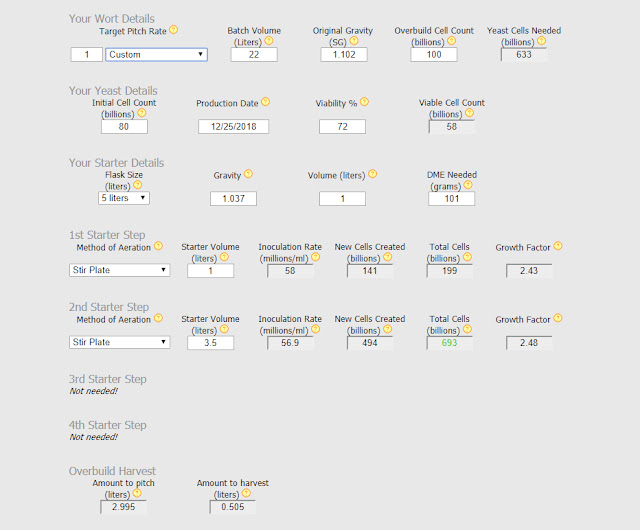
Task: Open the Original Gravity help icon
Action: coord(354,41)
